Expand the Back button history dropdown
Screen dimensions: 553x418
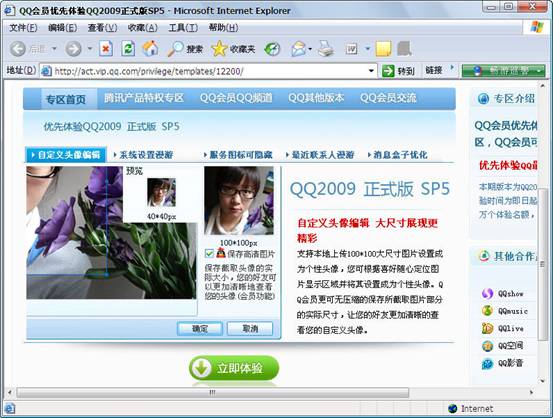click(54, 48)
